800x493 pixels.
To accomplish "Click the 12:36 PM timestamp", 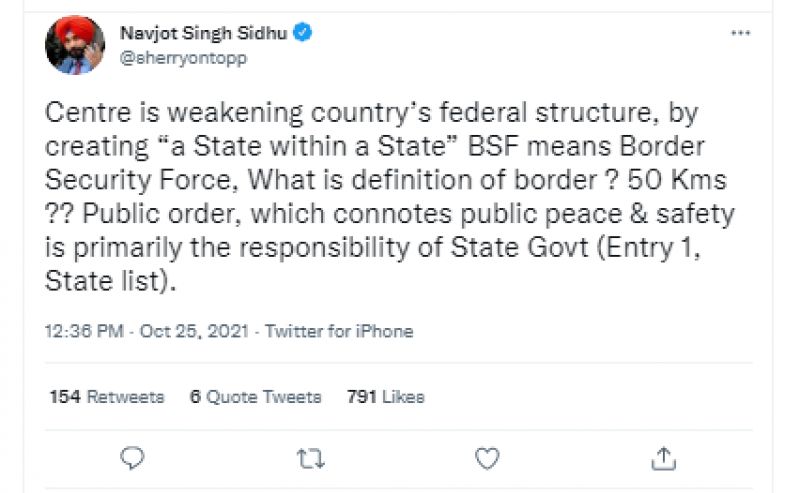I will coord(84,331).
